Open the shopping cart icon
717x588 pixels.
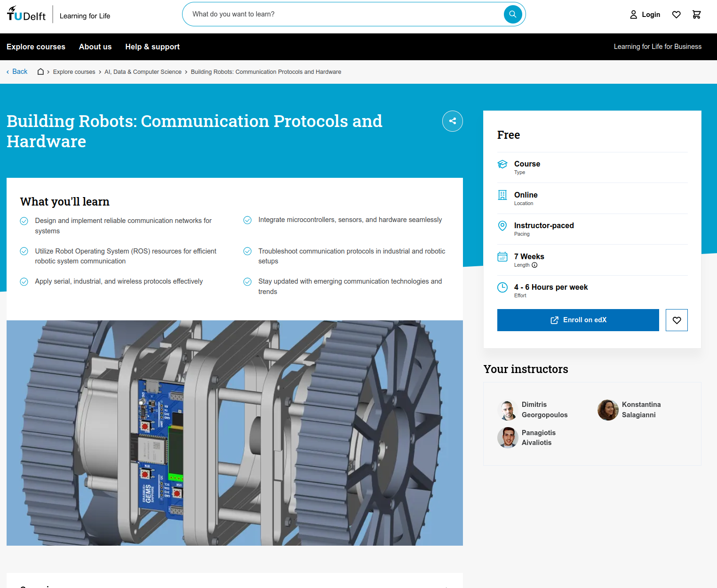coord(697,15)
